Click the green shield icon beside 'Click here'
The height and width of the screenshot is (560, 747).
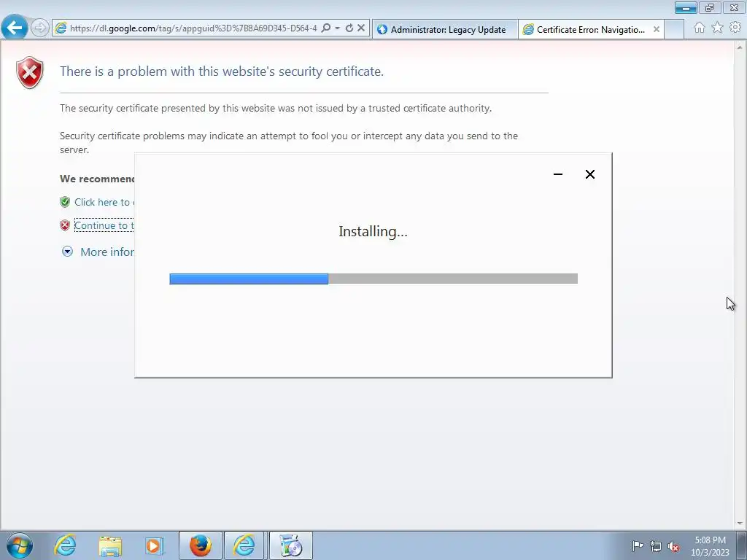pyautogui.click(x=65, y=202)
